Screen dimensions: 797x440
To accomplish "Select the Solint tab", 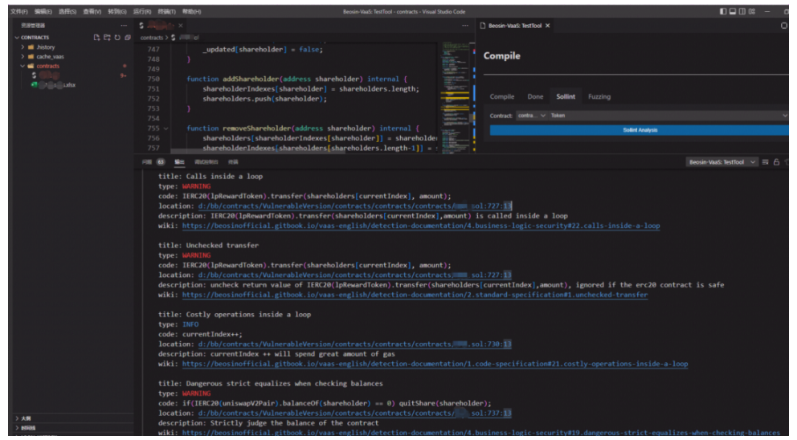I will 566,97.
